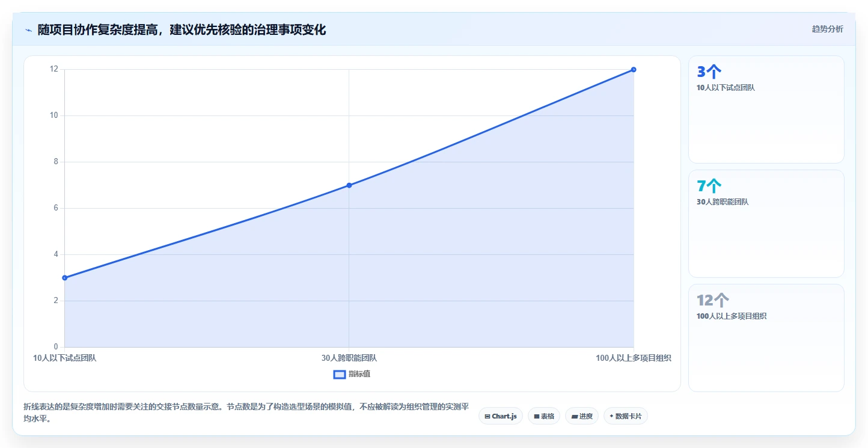Click the trend icon beside the title
This screenshot has height=448, width=868.
pos(29,30)
